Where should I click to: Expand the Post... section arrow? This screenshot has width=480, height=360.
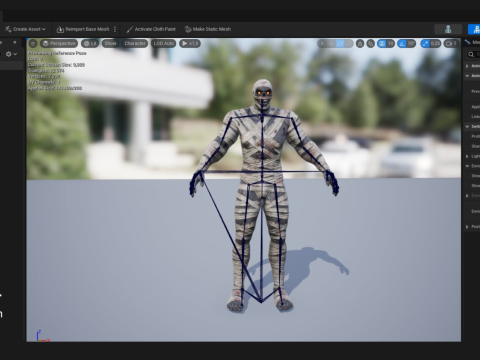[467, 227]
